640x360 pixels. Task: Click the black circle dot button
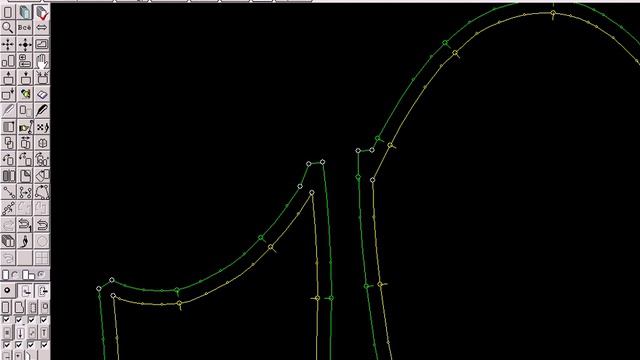tap(7, 291)
